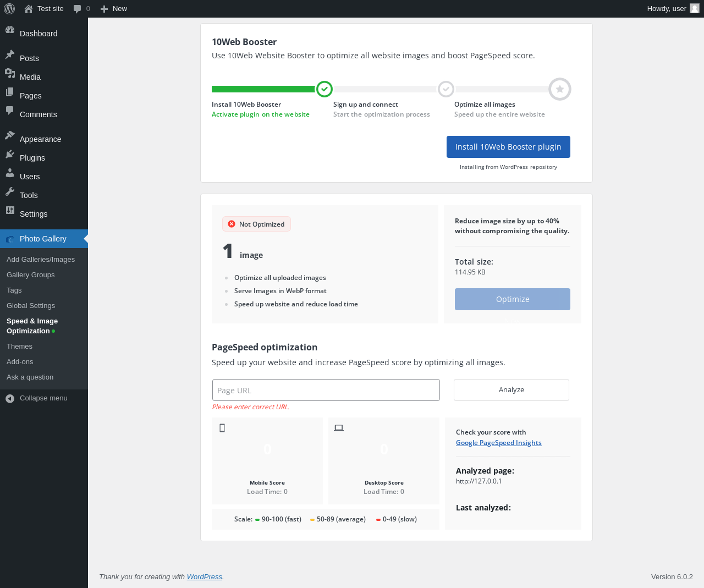This screenshot has width=704, height=588.
Task: Click the Tools wrench icon
Action: [10, 191]
